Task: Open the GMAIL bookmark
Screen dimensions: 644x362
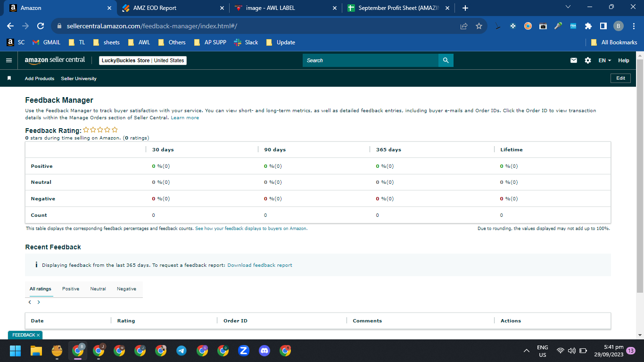Action: click(46, 42)
